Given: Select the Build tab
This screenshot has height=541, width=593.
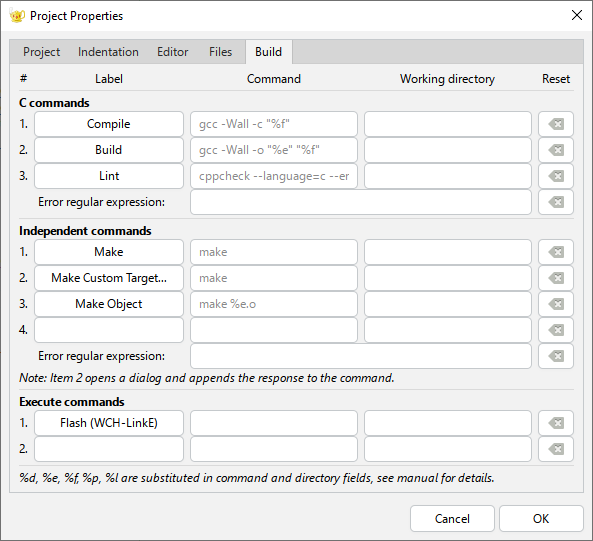Looking at the screenshot, I should click(269, 52).
